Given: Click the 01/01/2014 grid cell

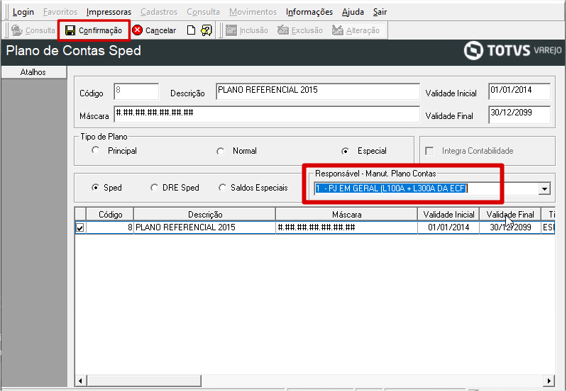Looking at the screenshot, I should point(449,227).
